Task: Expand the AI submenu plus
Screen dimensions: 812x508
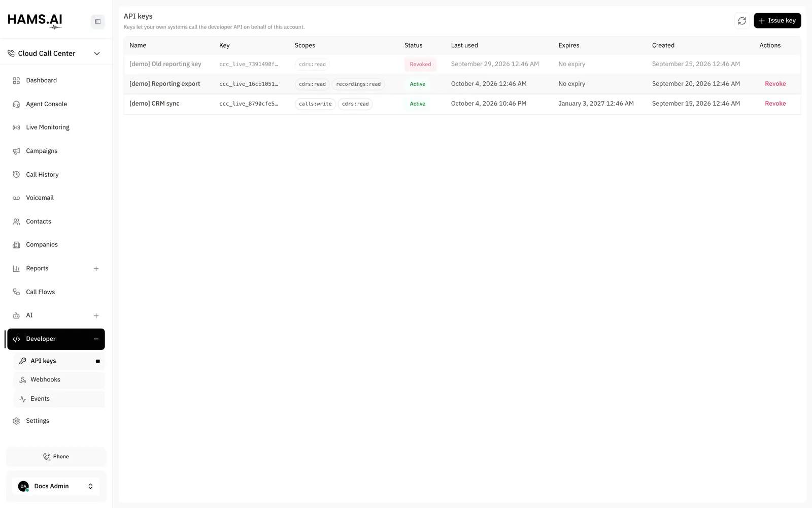Action: (96, 316)
